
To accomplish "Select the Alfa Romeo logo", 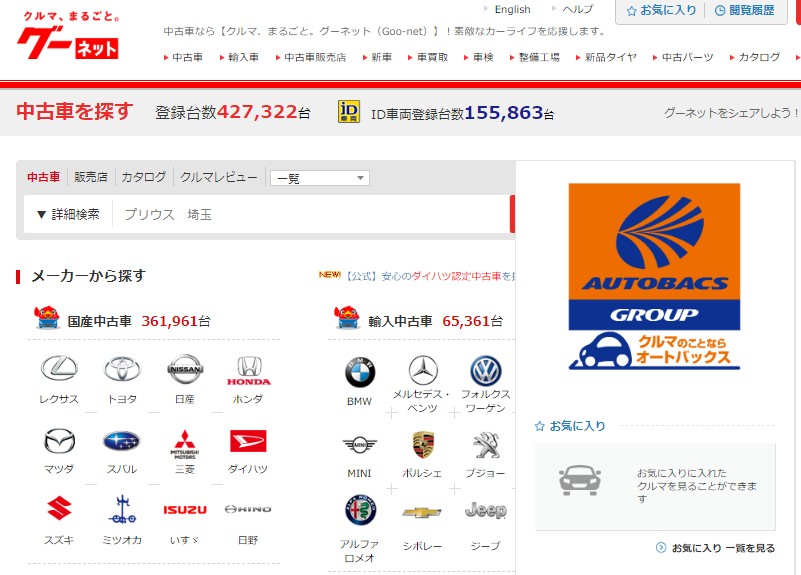I will [361, 510].
